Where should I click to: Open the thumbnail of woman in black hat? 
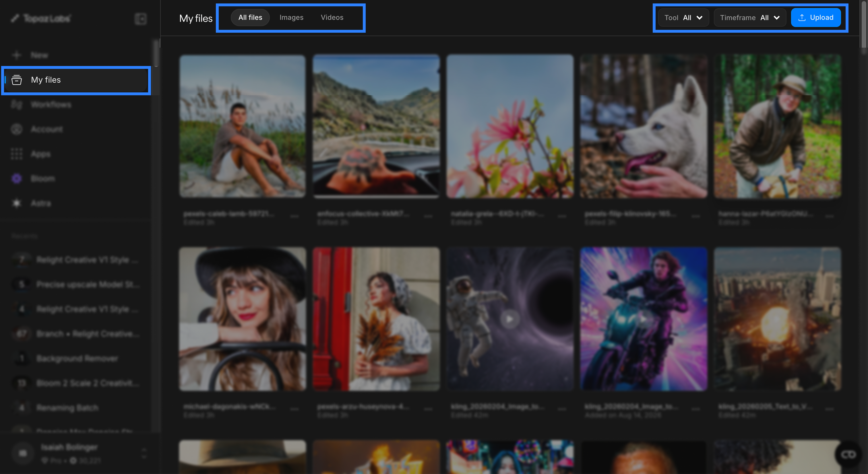[x=242, y=319]
